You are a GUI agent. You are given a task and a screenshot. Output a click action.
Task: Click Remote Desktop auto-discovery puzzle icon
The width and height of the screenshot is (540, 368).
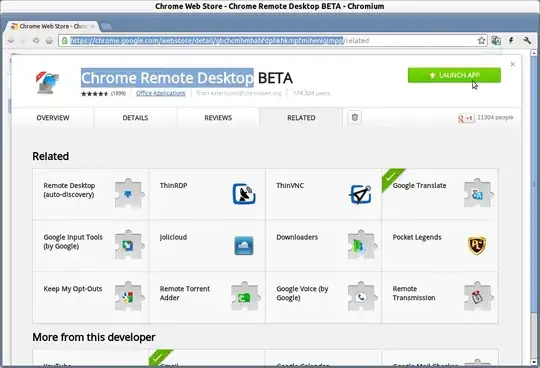(x=128, y=193)
